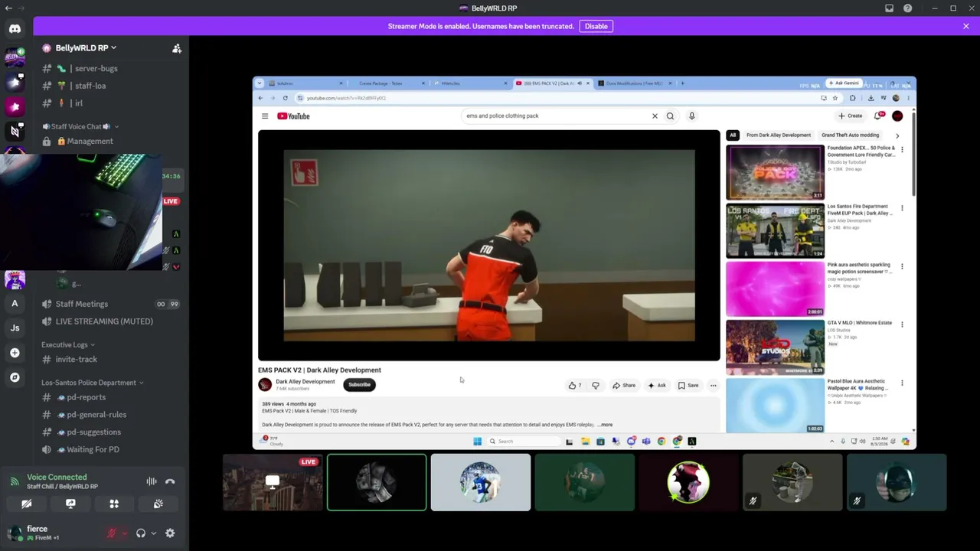The width and height of the screenshot is (980, 551).
Task: Click the Save button under the video
Action: click(688, 386)
